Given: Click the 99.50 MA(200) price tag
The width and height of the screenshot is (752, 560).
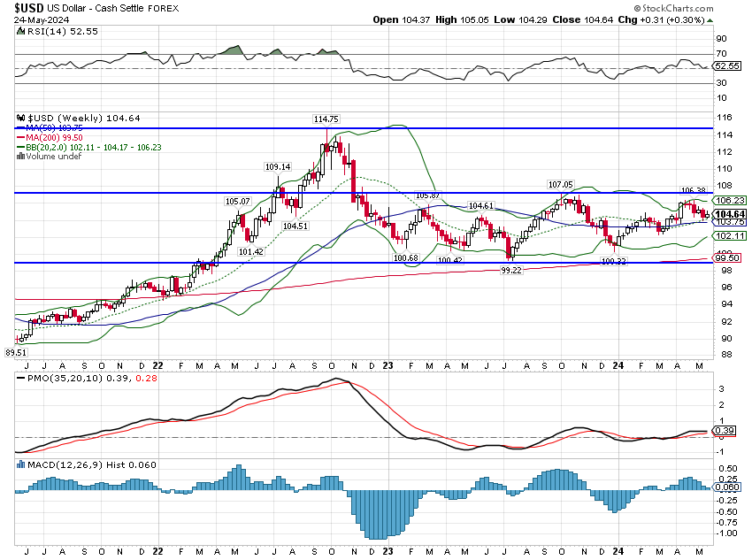Looking at the screenshot, I should pyautogui.click(x=730, y=257).
